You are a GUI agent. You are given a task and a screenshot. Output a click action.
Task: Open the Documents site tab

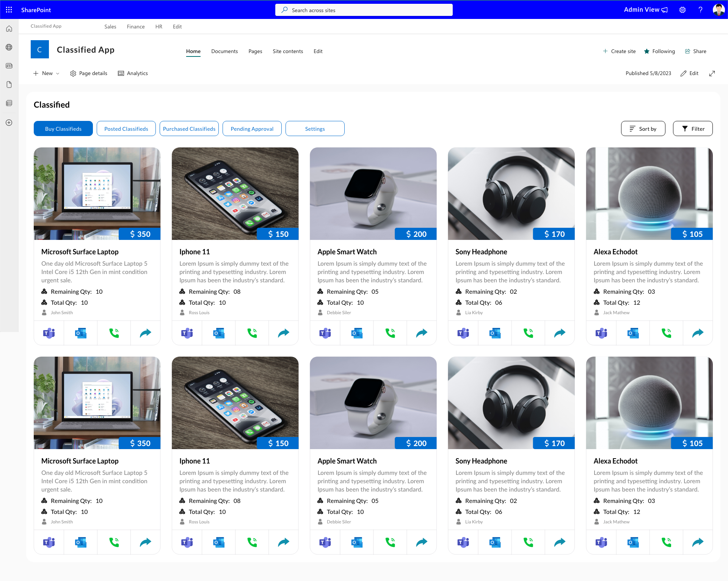[224, 51]
